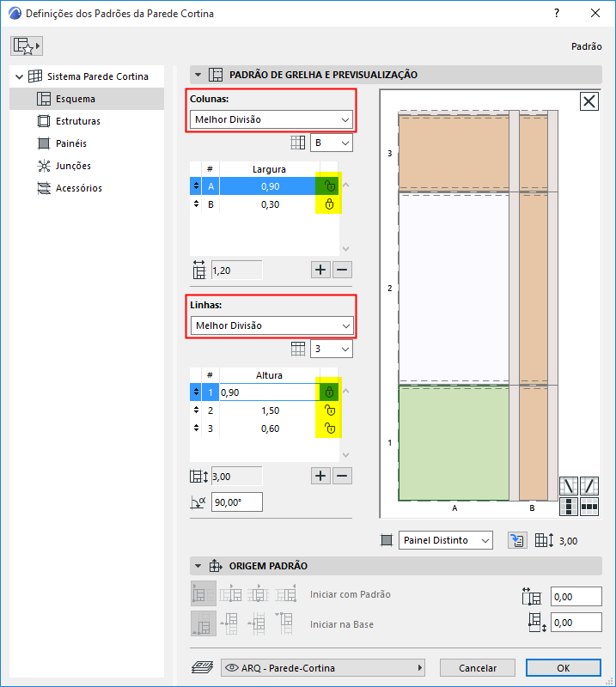Edit row 1 height field 0,90
Screen dimensions: 616x687
[x=270, y=392]
